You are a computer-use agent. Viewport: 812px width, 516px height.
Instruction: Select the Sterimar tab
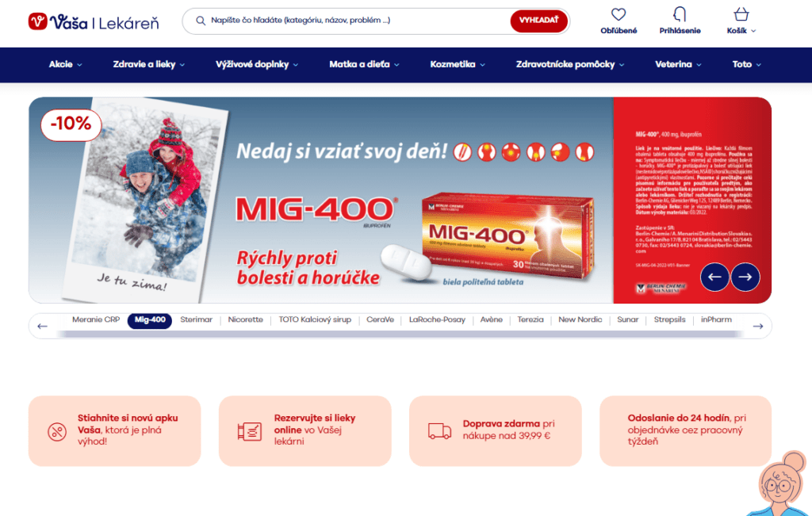[x=197, y=320]
